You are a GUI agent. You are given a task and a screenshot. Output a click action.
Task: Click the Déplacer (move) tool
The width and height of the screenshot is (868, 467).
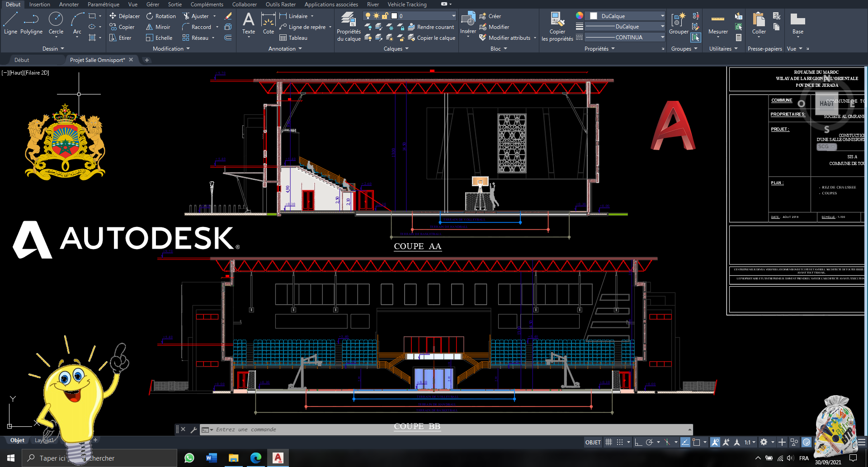pos(124,16)
